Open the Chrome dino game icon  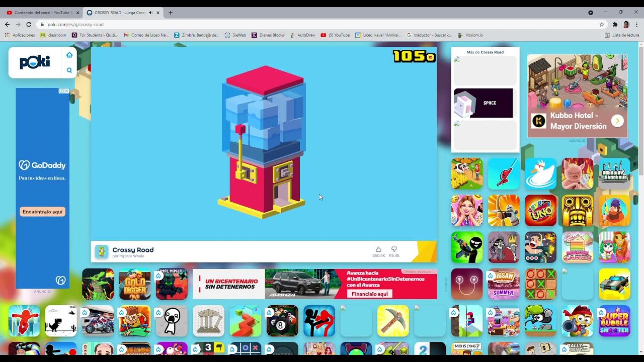(61, 321)
